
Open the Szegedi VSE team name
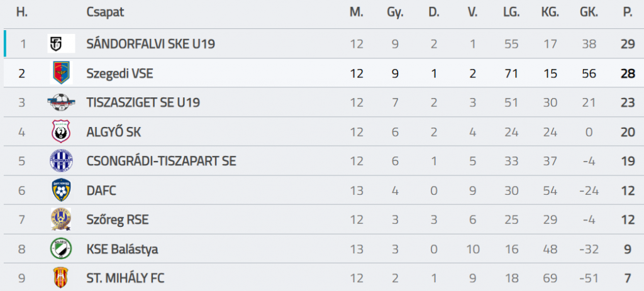tap(119, 74)
